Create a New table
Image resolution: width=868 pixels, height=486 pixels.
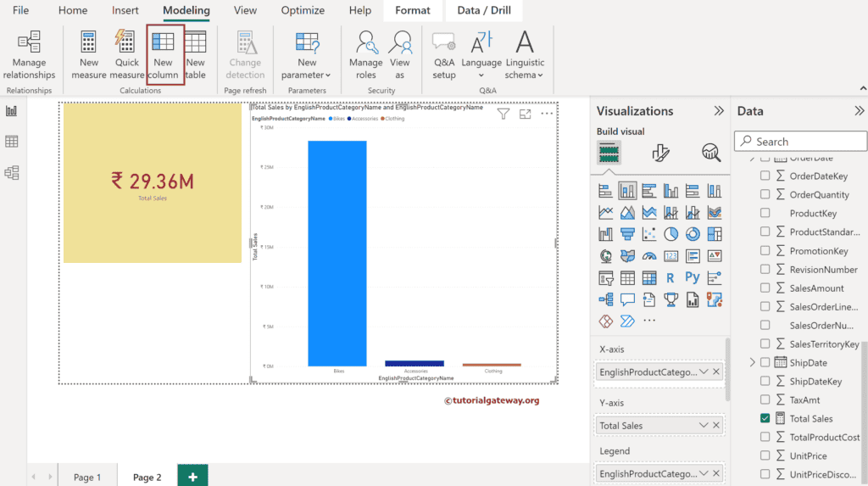pos(196,55)
